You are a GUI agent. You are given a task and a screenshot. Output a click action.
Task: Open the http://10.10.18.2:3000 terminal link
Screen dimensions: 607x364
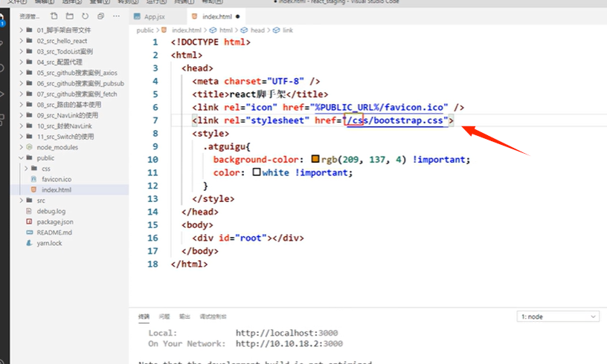(289, 343)
